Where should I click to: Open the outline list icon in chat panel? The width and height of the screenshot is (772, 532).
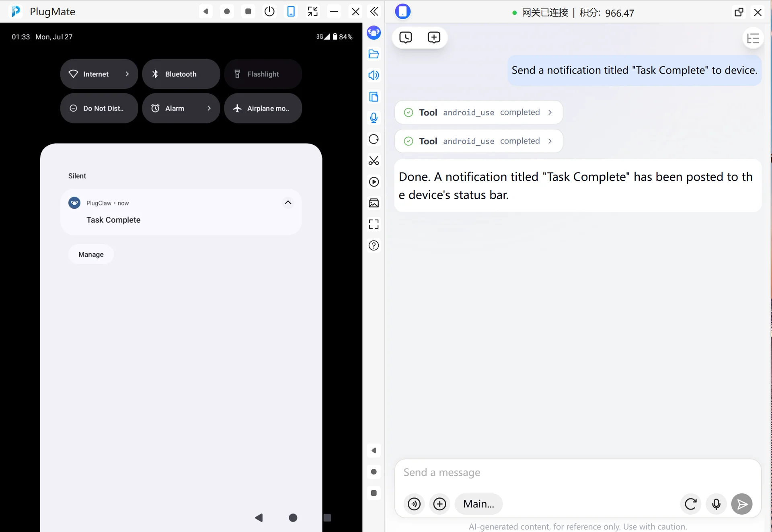pos(753,39)
